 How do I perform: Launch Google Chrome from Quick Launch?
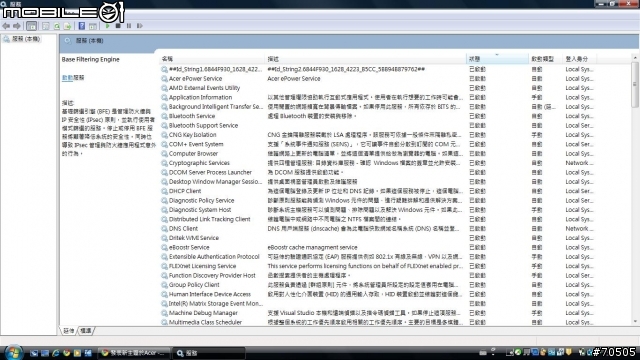66,353
